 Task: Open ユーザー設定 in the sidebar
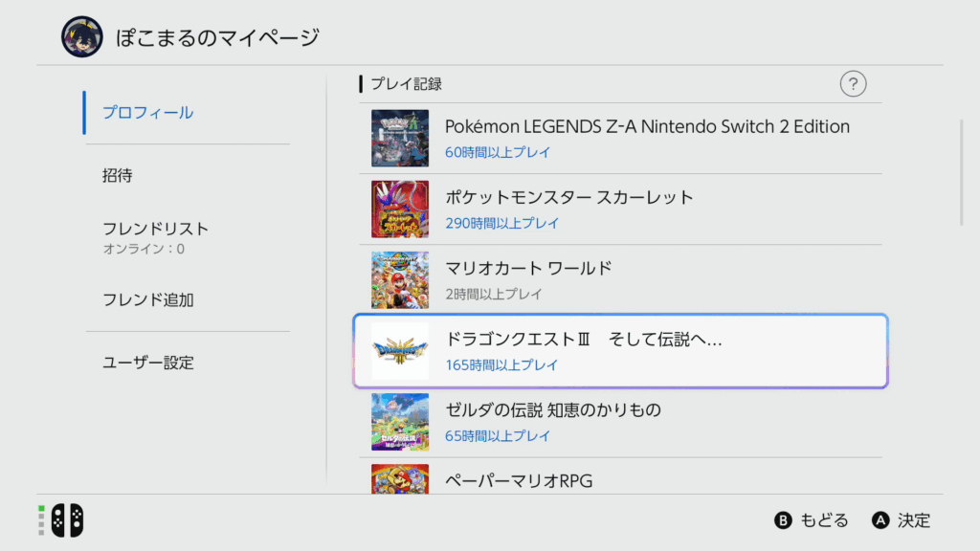point(148,364)
